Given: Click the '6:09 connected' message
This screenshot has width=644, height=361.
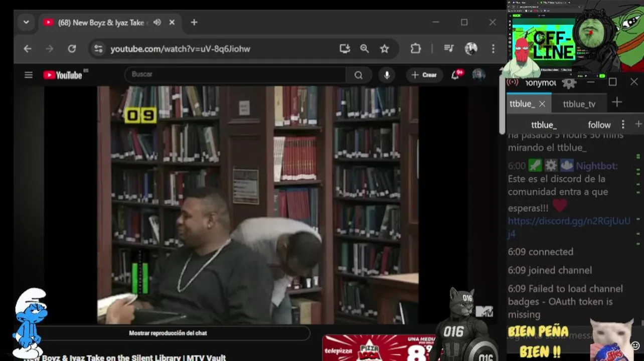Looking at the screenshot, I should [x=540, y=252].
